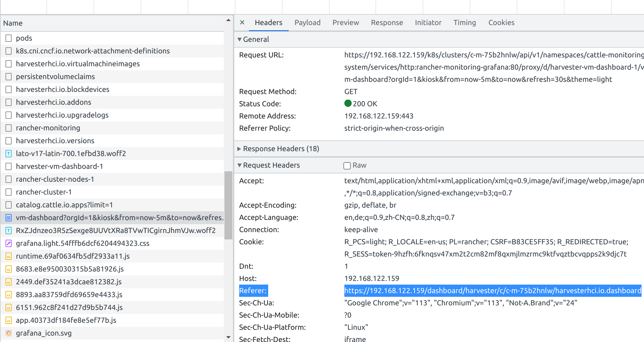
Task: Click the JavaScript icon beside app.40373df184fe8e5ef77b.js
Action: click(8, 320)
